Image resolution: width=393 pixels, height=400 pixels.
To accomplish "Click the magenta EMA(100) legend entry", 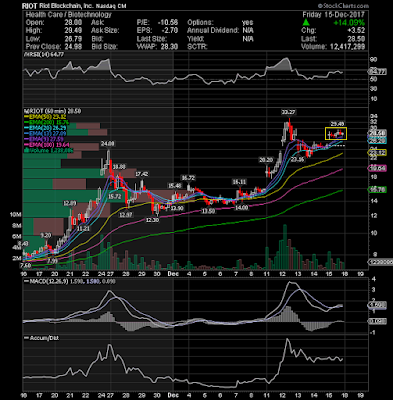I will (47, 144).
